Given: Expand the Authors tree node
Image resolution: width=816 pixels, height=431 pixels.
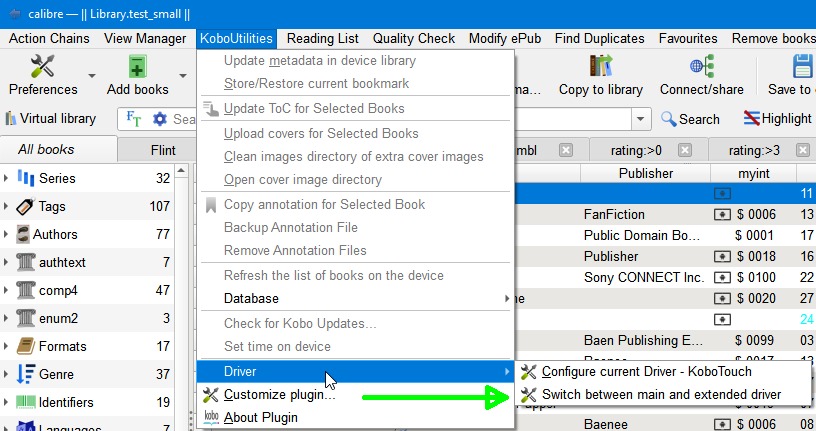Looking at the screenshot, I should pos(6,234).
